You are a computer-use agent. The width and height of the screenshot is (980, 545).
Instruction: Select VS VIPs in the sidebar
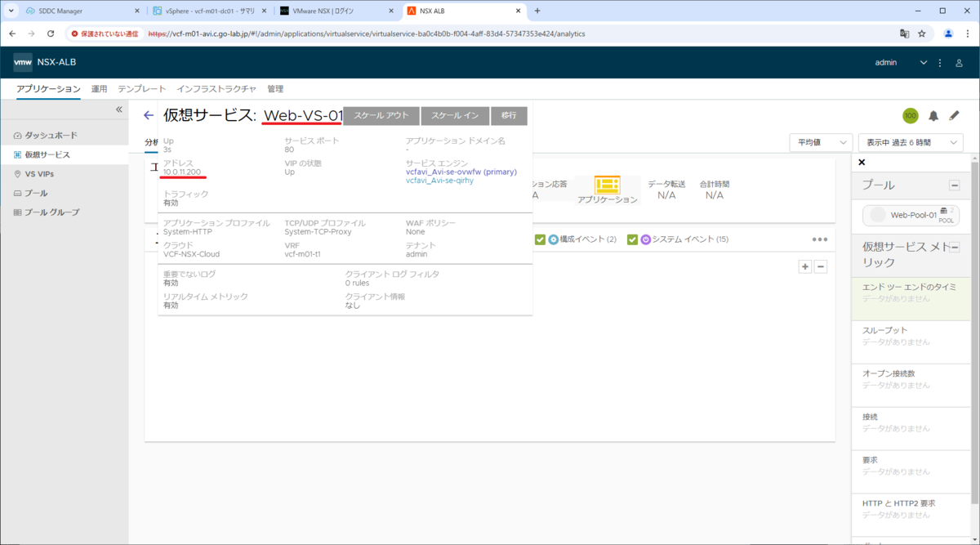click(64, 174)
